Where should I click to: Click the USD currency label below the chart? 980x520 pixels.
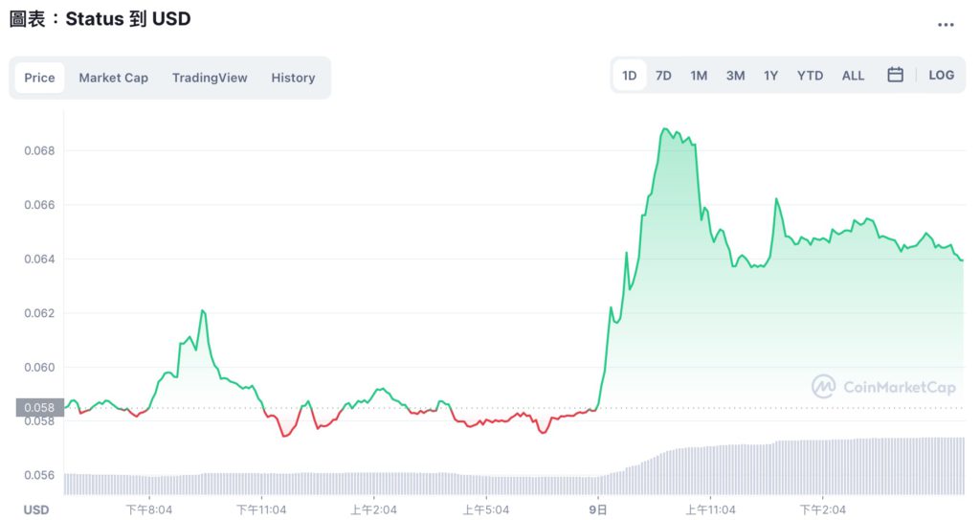(36, 509)
